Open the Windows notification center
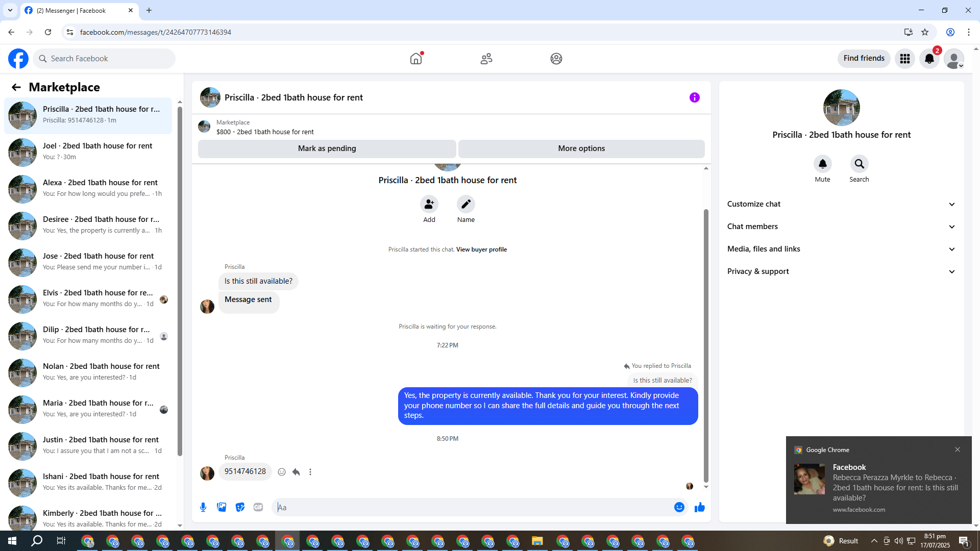The height and width of the screenshot is (551, 980). 964,541
